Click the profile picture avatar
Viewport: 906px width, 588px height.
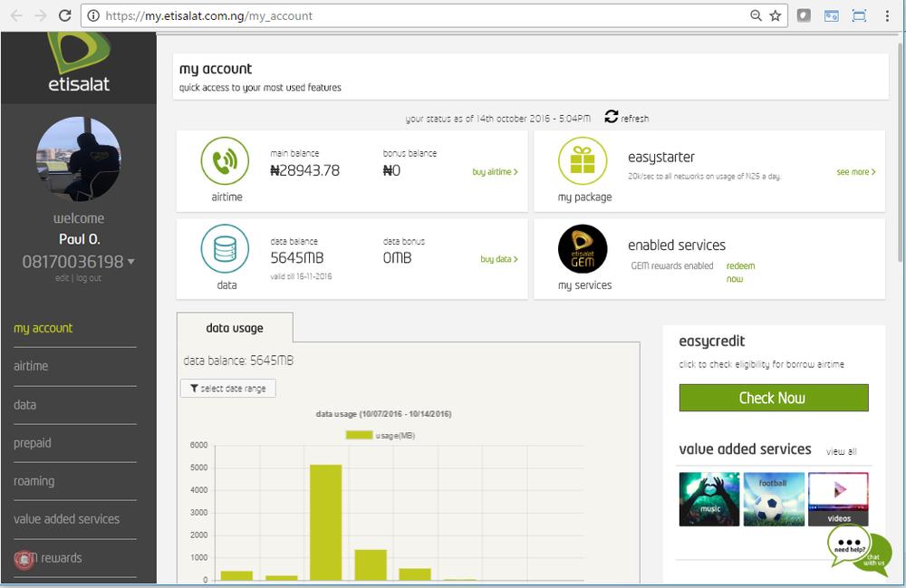tap(79, 159)
